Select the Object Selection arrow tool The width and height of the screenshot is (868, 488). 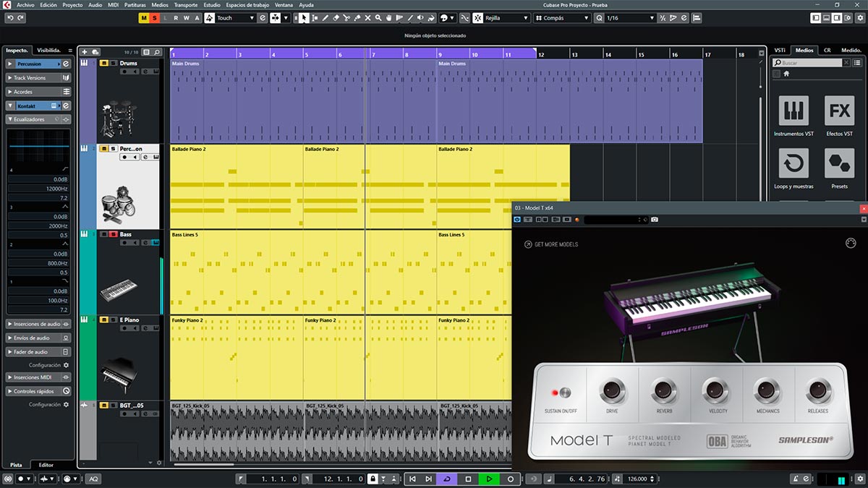point(304,17)
